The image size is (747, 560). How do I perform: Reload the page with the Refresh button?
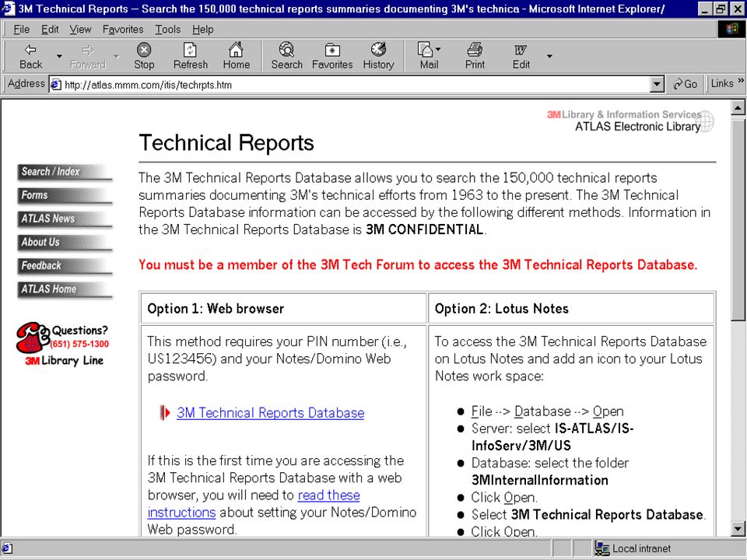click(190, 56)
